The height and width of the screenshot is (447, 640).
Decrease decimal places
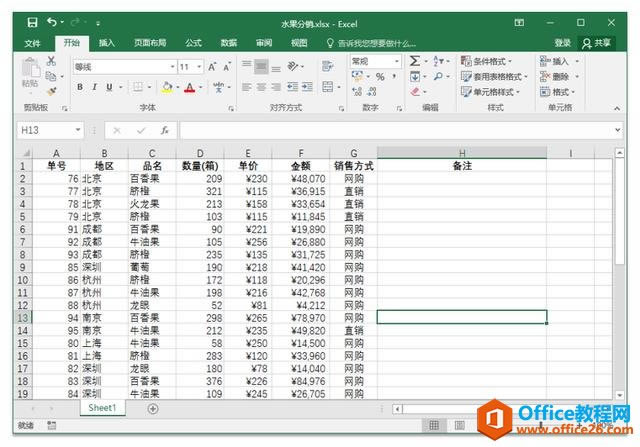point(372,91)
